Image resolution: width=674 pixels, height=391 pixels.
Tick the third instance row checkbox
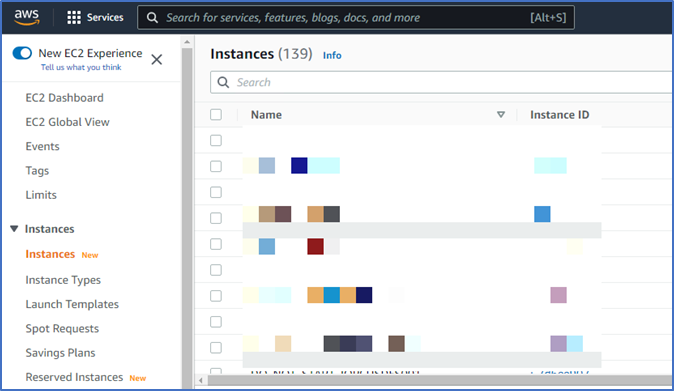coord(216,192)
